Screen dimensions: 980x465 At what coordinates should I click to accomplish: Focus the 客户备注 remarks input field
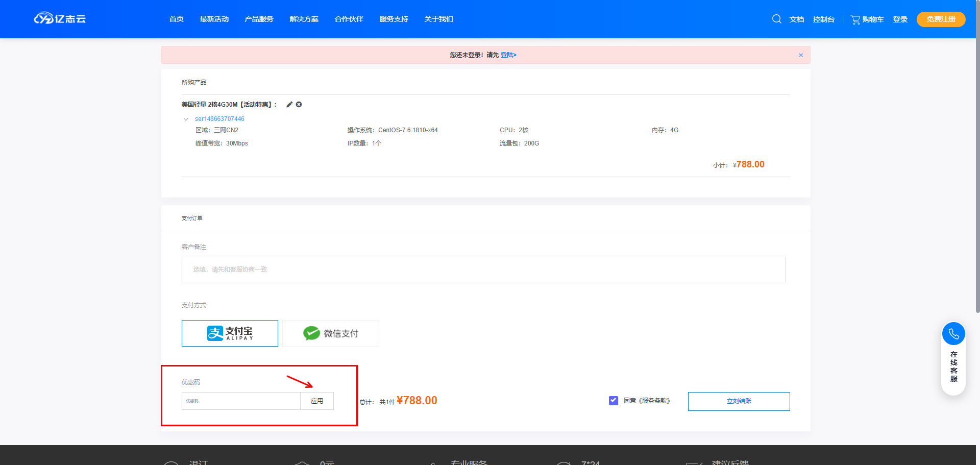pyautogui.click(x=483, y=270)
